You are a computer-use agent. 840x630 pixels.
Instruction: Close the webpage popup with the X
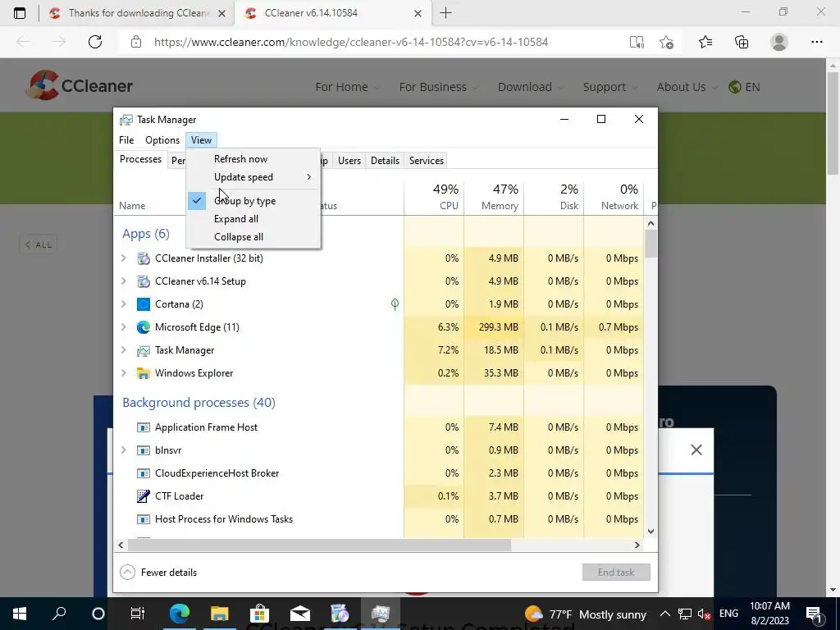[x=696, y=450]
